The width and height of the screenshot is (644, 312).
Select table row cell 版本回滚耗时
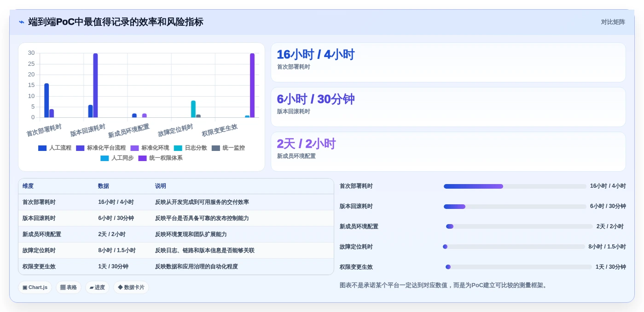pos(39,219)
